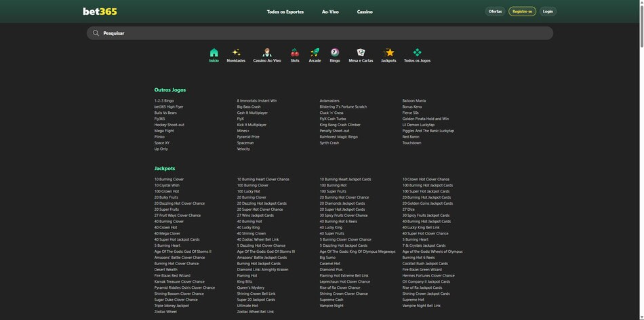Click the Registre-se button
This screenshot has height=320, width=644.
[x=523, y=12]
